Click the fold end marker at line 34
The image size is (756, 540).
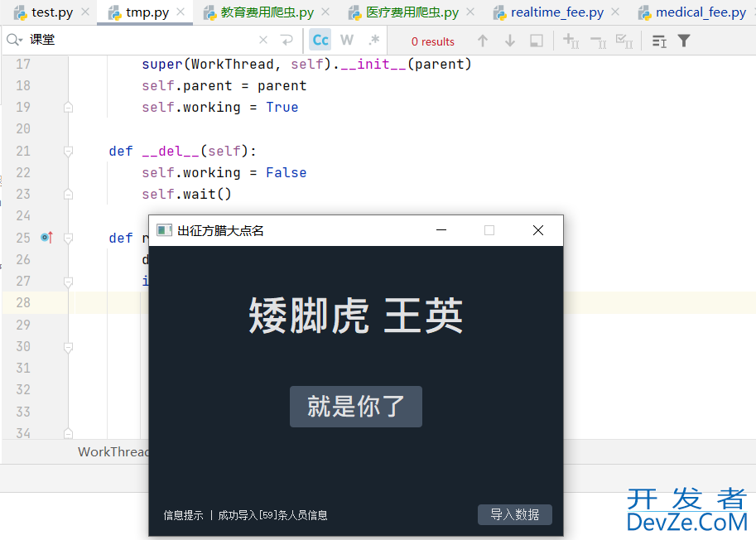(x=69, y=433)
